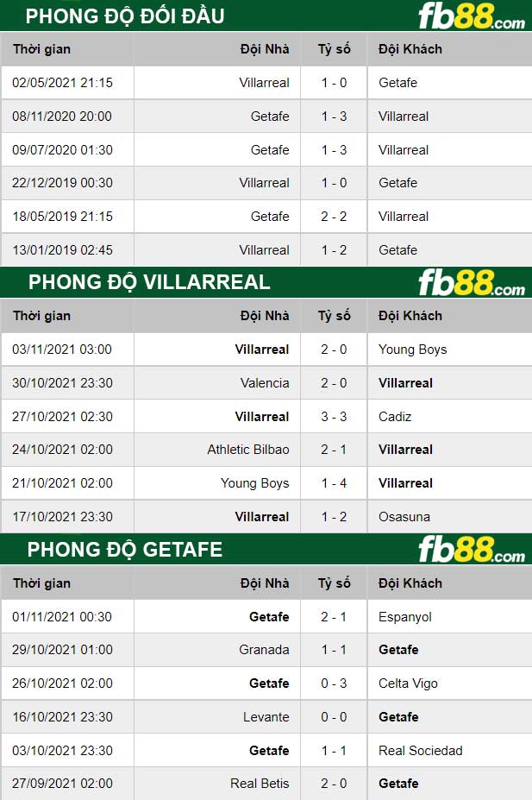Click the fb88.com logo in the head-to-head header

click(x=471, y=16)
